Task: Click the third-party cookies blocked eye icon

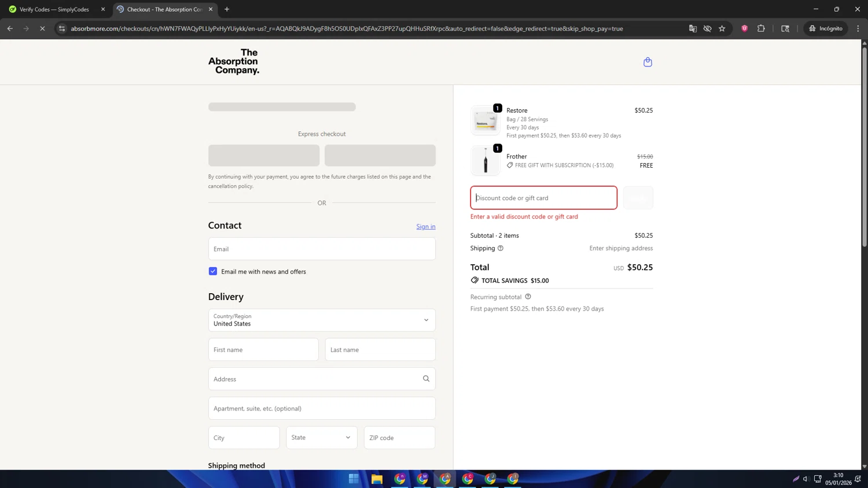Action: pos(707,28)
